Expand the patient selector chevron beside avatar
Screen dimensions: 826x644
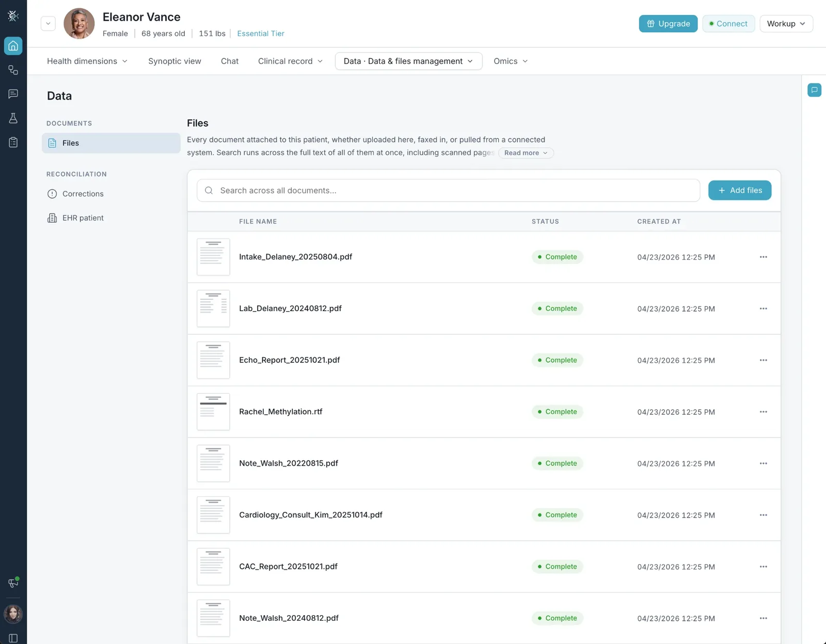pyautogui.click(x=48, y=23)
